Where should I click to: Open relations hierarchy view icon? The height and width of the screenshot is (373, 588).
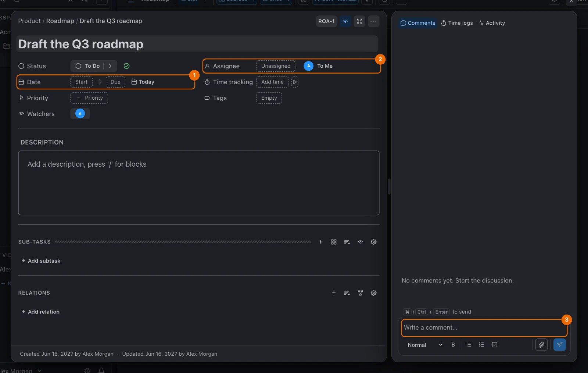(x=361, y=293)
